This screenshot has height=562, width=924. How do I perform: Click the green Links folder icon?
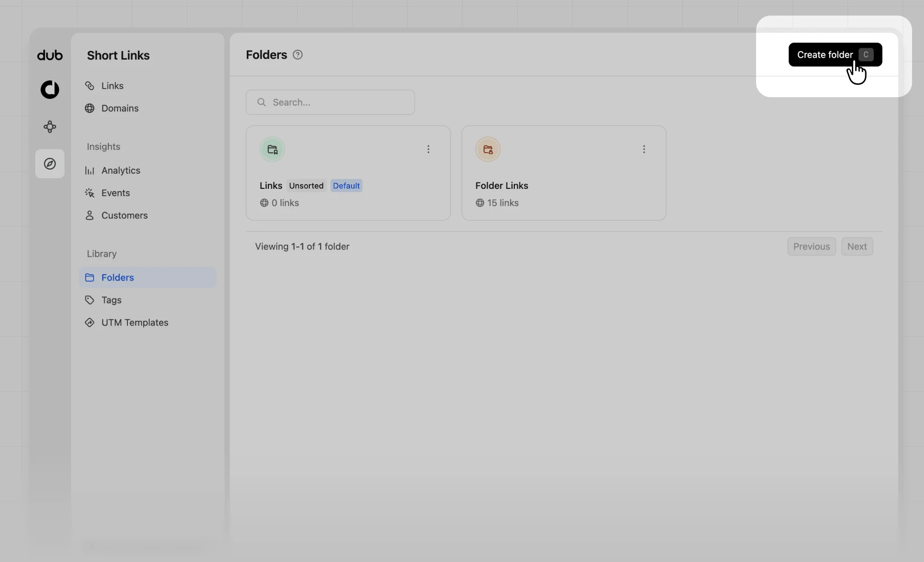272,149
